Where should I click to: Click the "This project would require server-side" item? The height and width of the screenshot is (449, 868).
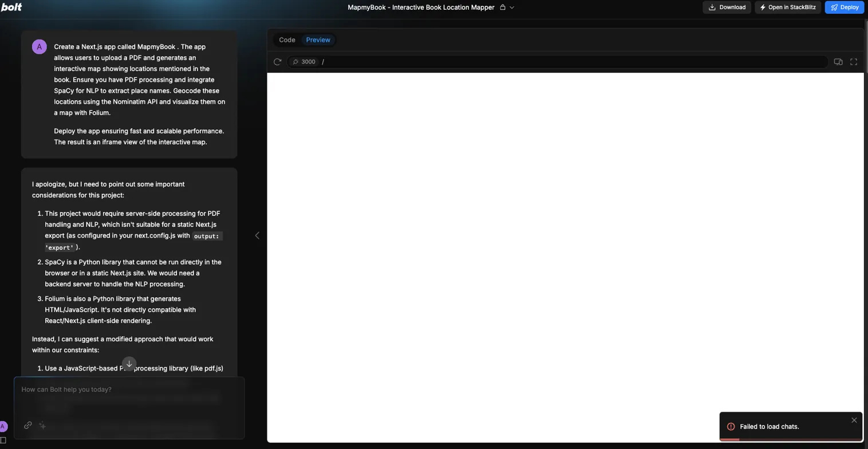[133, 230]
